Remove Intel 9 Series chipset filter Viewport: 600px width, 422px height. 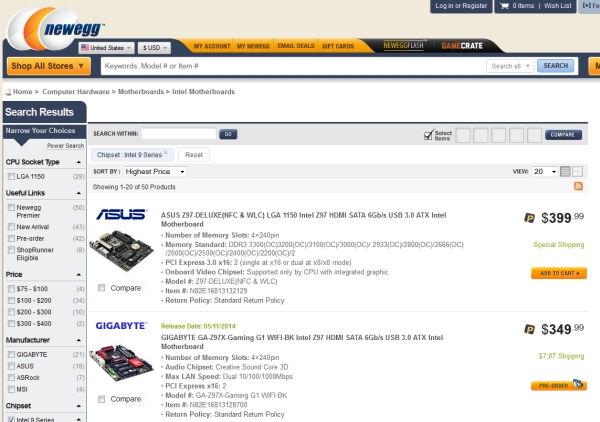(x=166, y=153)
